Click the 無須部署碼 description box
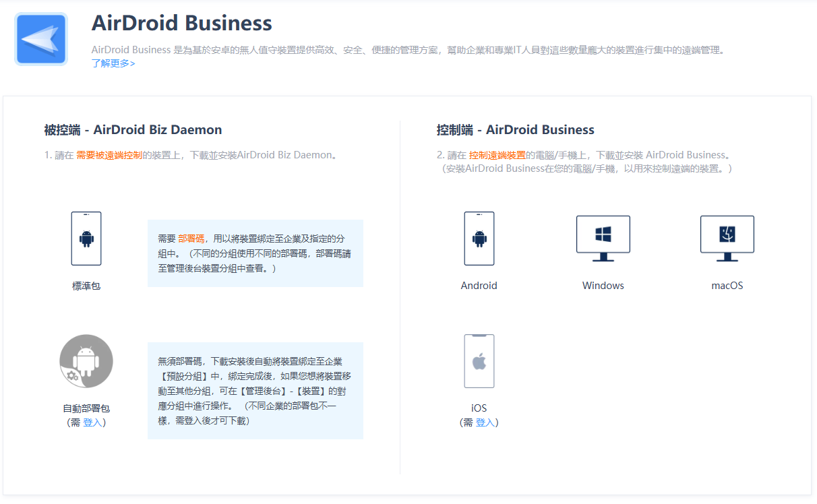Viewport: 817px width, 504px height. [255, 391]
